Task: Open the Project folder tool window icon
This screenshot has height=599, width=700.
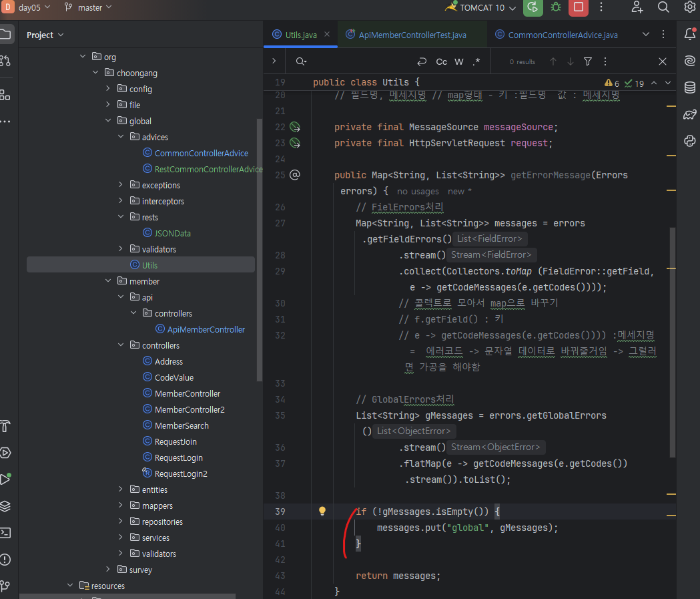Action: tap(5, 35)
